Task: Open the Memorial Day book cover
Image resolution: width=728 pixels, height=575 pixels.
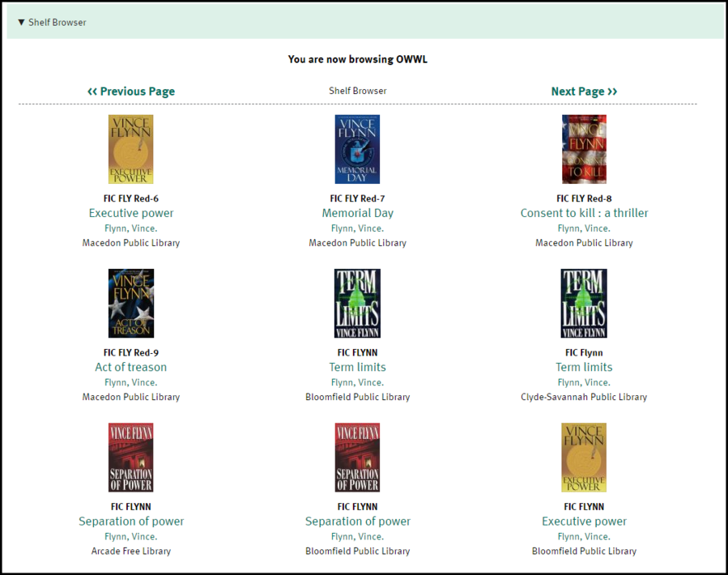Action: tap(357, 149)
